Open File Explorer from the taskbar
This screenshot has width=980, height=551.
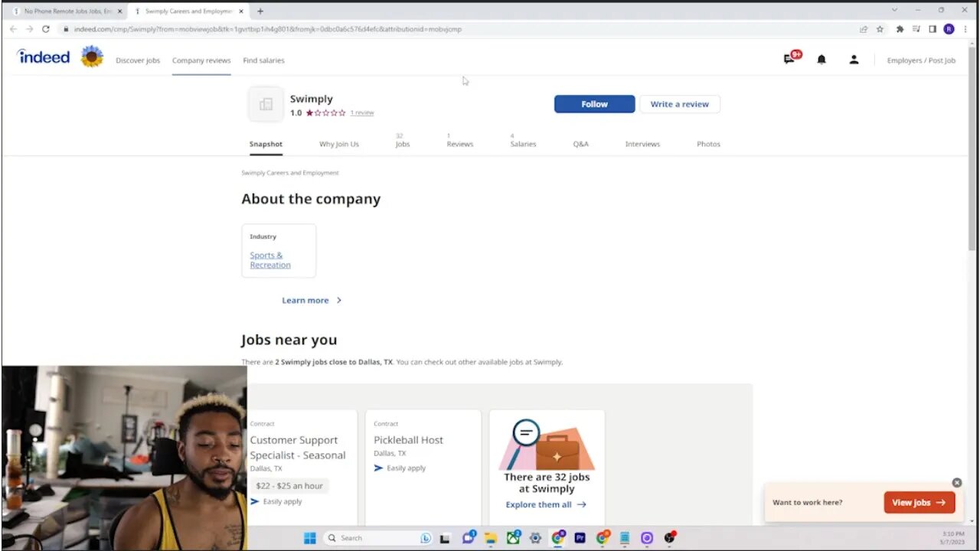coord(491,538)
